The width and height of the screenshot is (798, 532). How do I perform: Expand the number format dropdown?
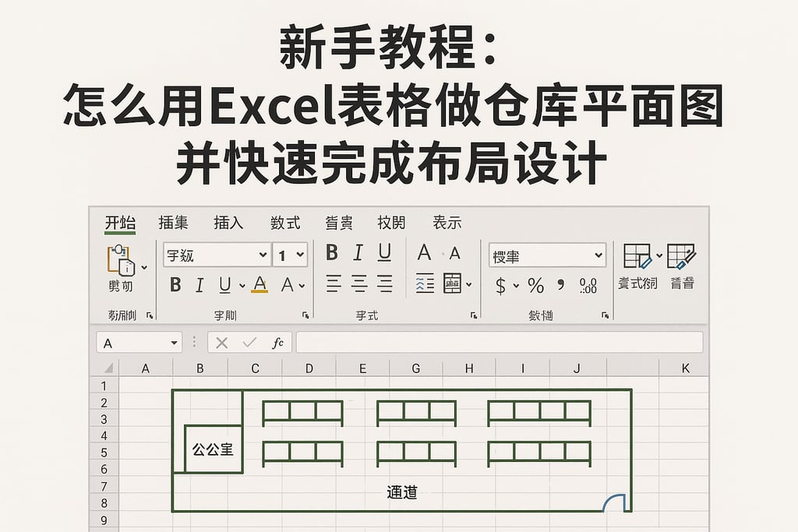[x=598, y=255]
